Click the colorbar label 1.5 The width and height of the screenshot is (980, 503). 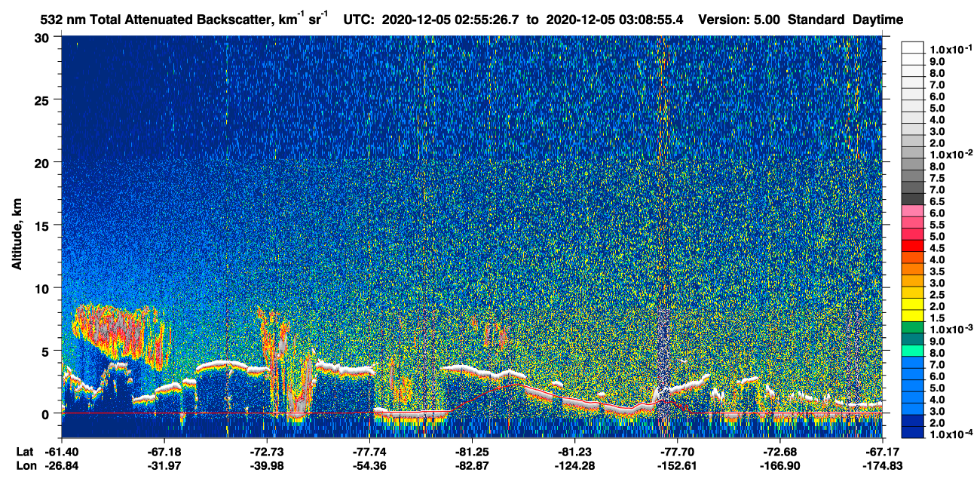938,320
